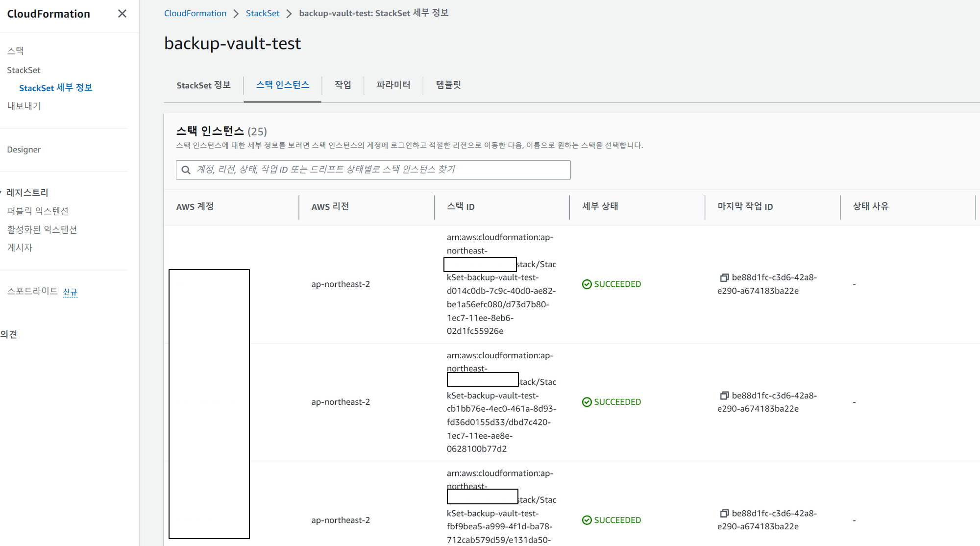
Task: Close the CloudFormation sidebar panel
Action: point(122,14)
